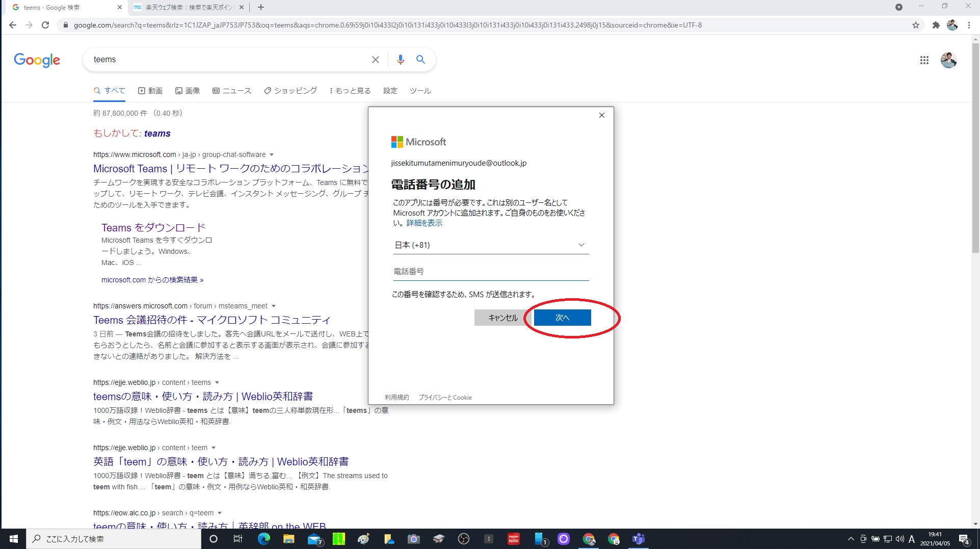This screenshot has width=980, height=549.
Task: Click the suggested spelling teams link
Action: [x=157, y=134]
